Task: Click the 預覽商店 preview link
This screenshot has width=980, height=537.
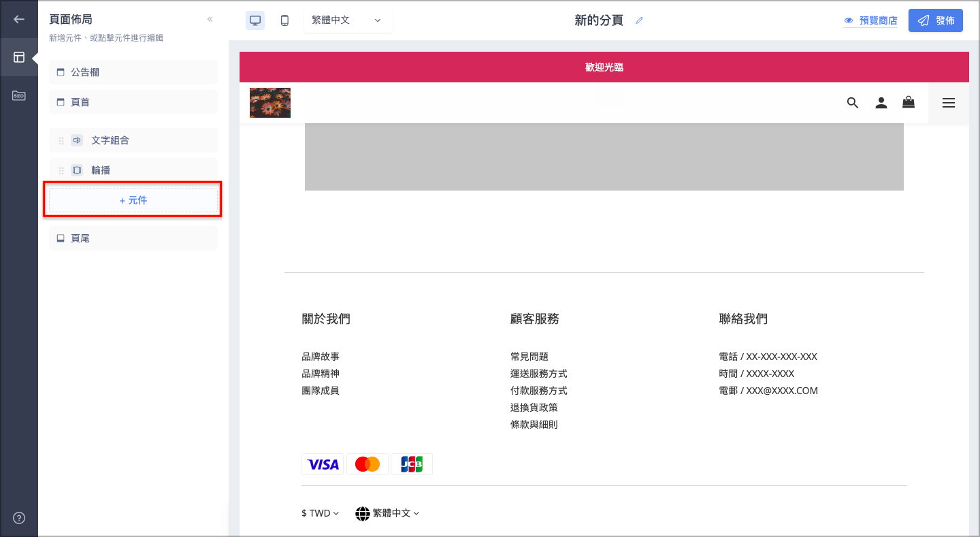Action: [x=870, y=20]
